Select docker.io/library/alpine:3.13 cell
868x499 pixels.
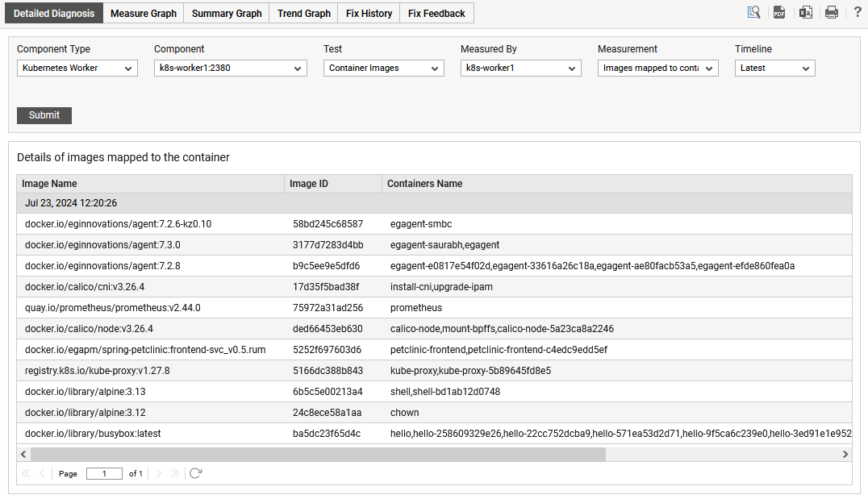(x=86, y=393)
